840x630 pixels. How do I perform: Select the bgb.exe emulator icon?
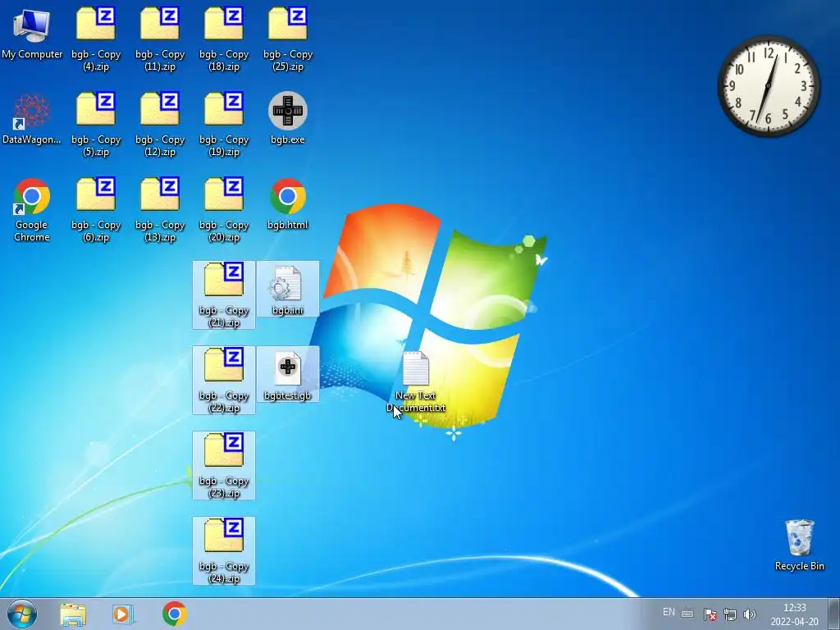click(x=288, y=118)
